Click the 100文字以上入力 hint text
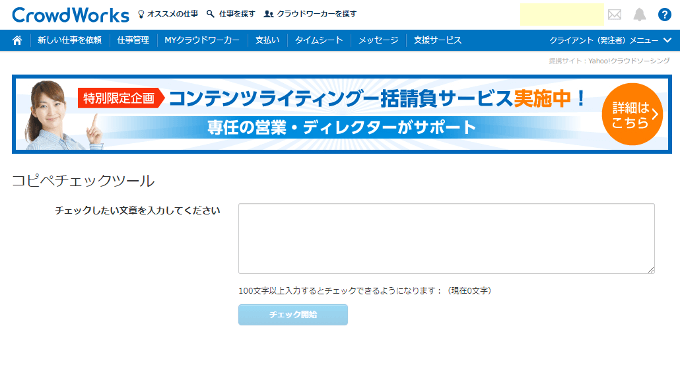 [365, 291]
